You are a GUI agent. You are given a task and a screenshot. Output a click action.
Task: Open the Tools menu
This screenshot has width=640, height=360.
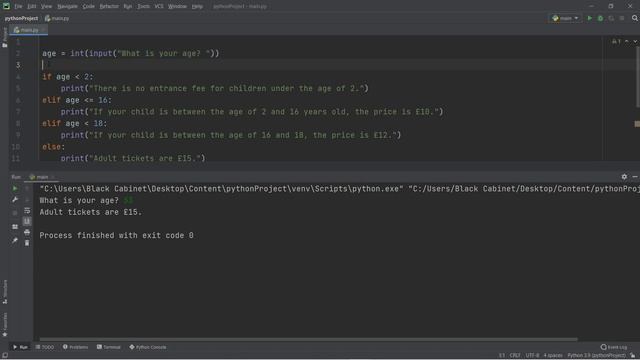pyautogui.click(x=143, y=7)
